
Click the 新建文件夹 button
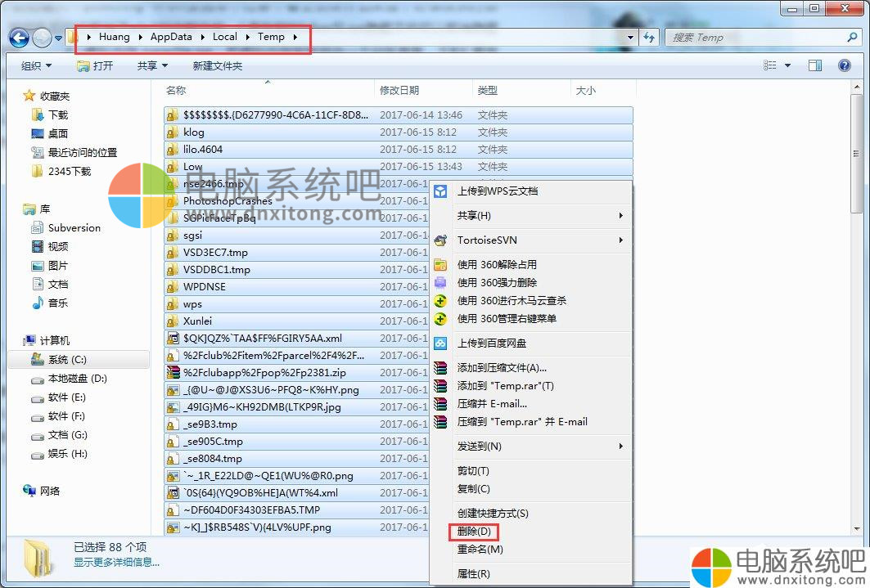(x=217, y=65)
